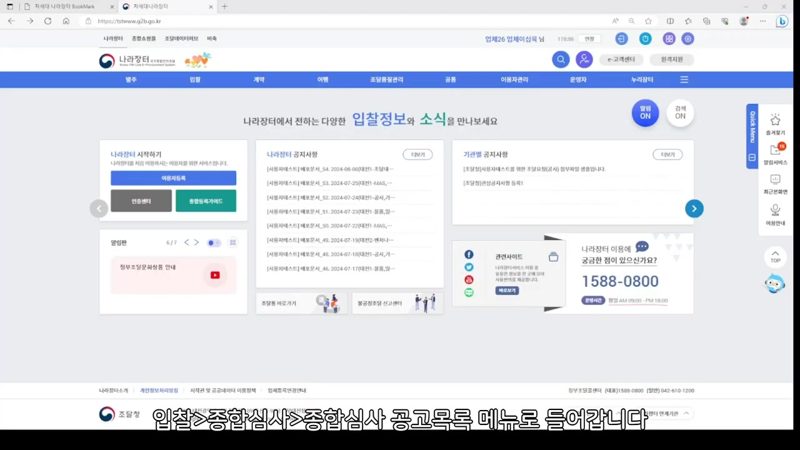Image resolution: width=800 pixels, height=450 pixels.
Task: Open 즐겨찾기 star icon in quick menu
Action: click(x=775, y=124)
